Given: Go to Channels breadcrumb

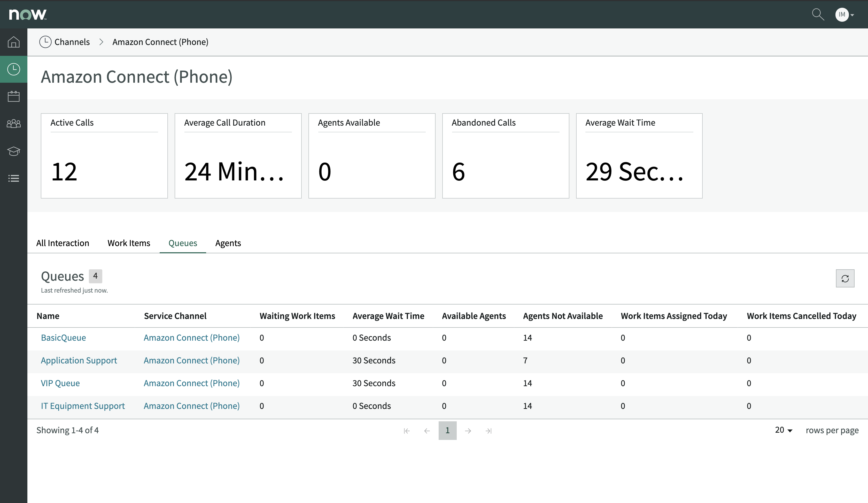Looking at the screenshot, I should click(x=72, y=42).
